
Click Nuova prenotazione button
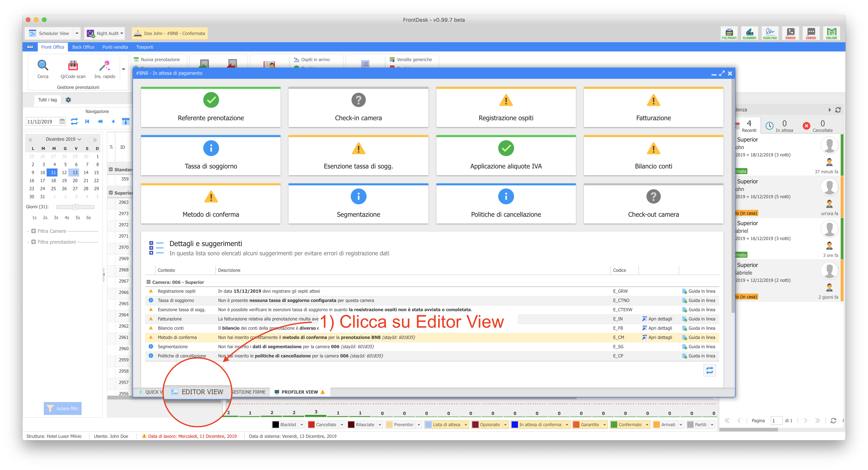[157, 59]
